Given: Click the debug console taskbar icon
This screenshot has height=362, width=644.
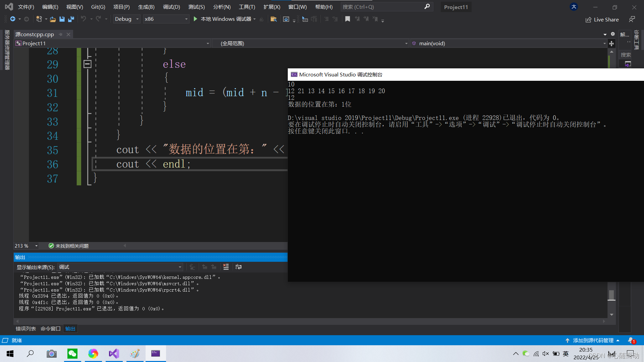Looking at the screenshot, I should tap(156, 354).
